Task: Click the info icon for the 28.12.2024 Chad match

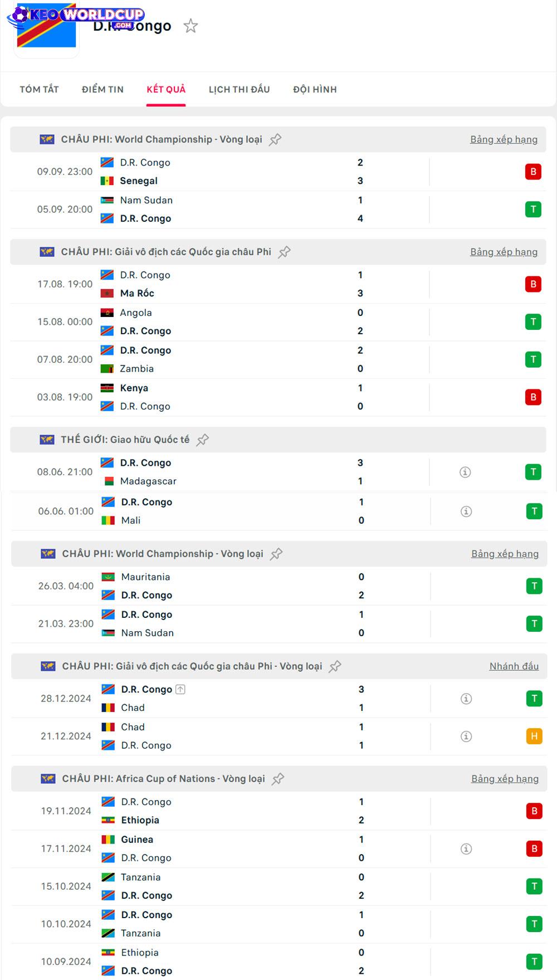Action: coord(466,699)
